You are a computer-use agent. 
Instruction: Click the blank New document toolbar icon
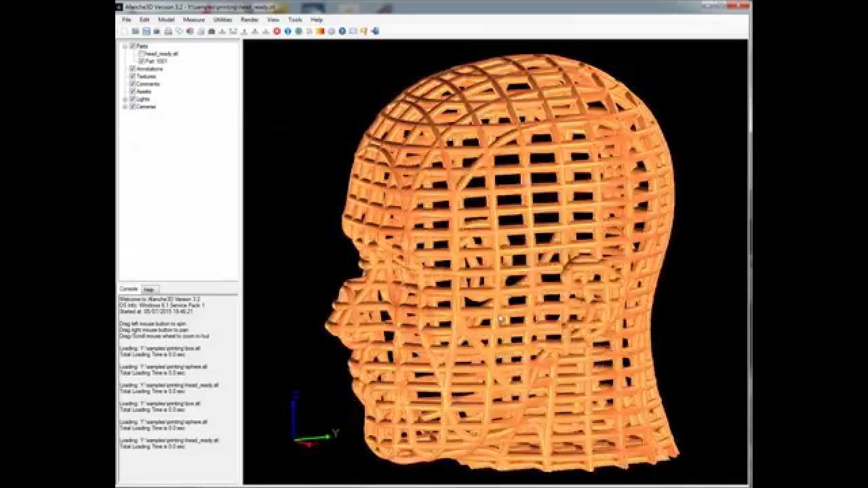tap(124, 31)
